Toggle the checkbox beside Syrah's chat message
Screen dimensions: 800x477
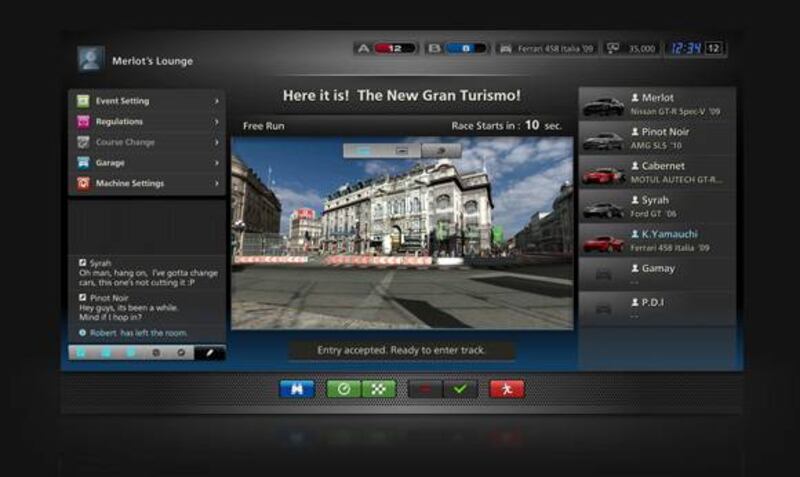[82, 263]
